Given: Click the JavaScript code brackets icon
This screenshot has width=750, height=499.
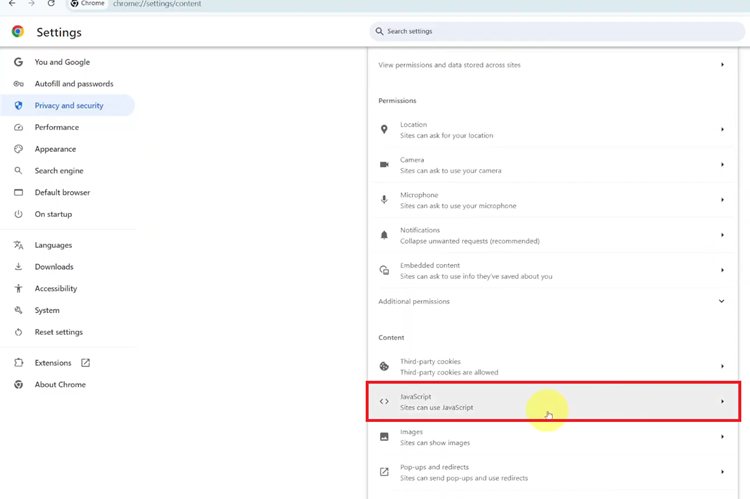Looking at the screenshot, I should (384, 401).
